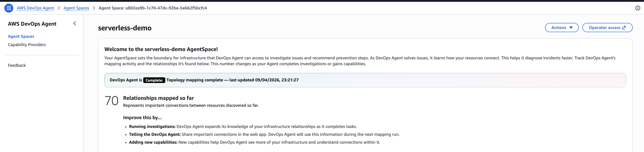Click the 70 relationships count
The image size is (644, 152).
click(112, 101)
